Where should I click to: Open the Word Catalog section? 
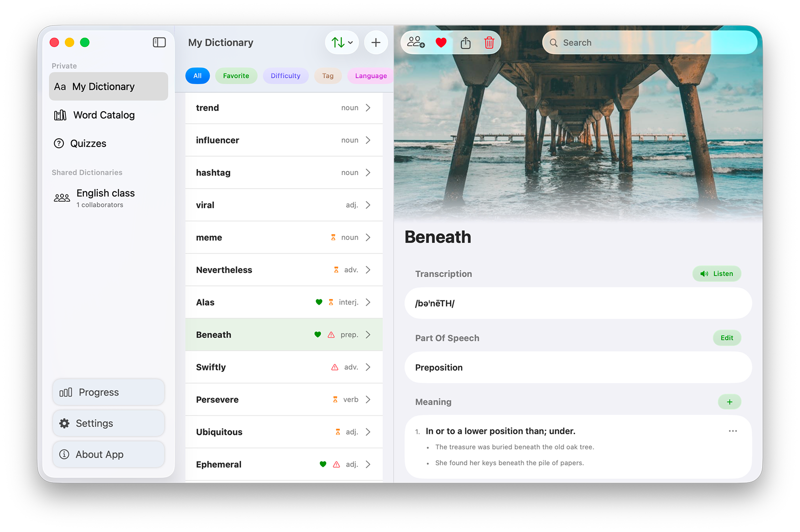coord(104,115)
